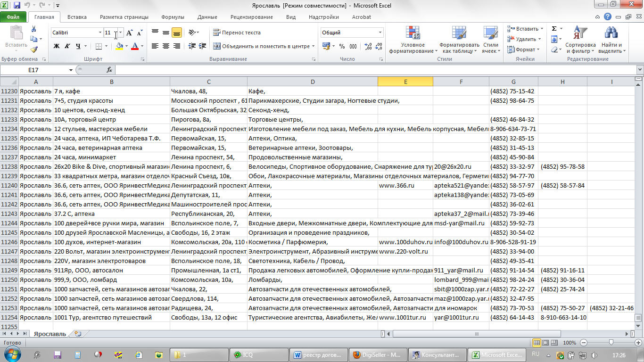
Task: Decrease font size with smaller A icon
Action: pos(140,33)
